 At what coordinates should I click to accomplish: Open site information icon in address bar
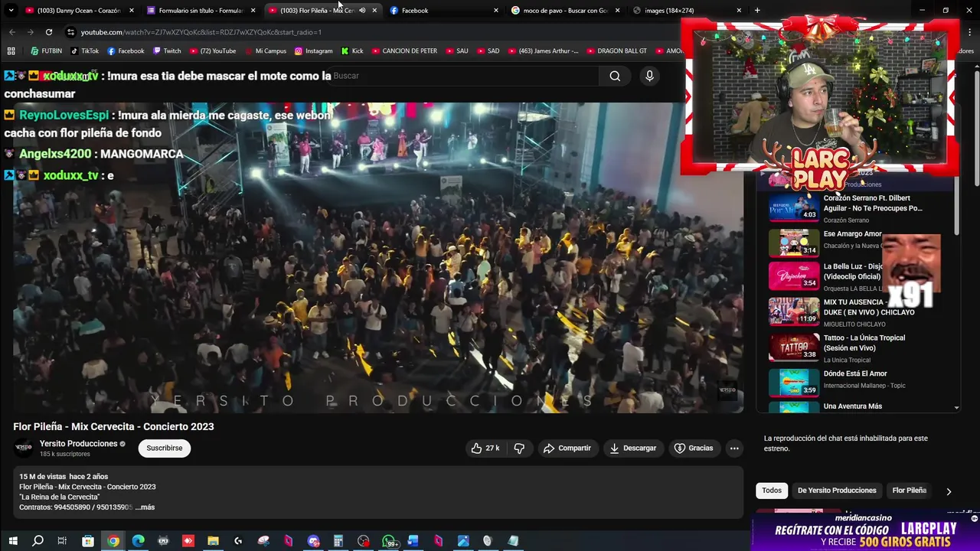70,32
